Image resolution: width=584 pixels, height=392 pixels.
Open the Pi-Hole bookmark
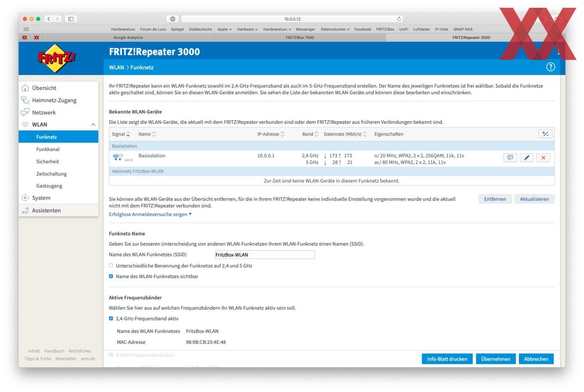coord(441,29)
